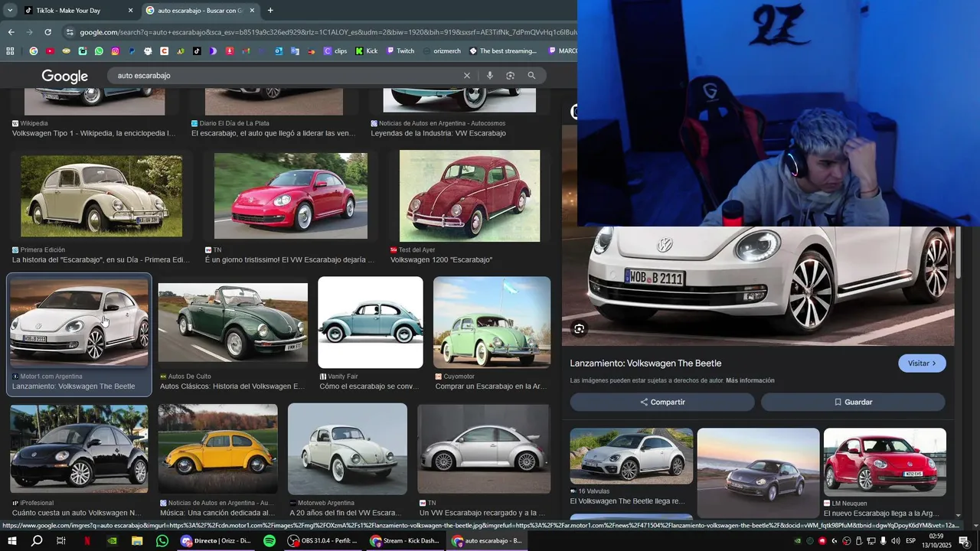Open Task View on the taskbar
Screen dimensions: 980x551
[61, 541]
